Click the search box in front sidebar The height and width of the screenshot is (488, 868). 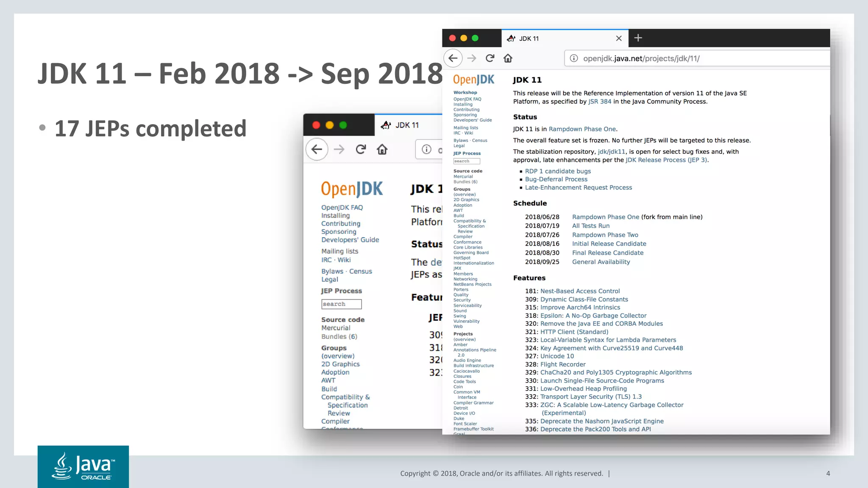(467, 161)
